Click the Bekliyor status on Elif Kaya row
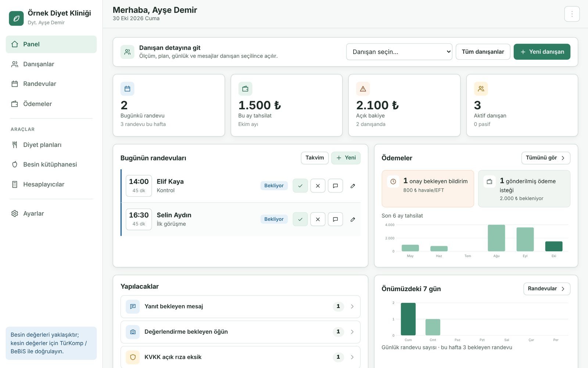The height and width of the screenshot is (368, 588). 274,186
